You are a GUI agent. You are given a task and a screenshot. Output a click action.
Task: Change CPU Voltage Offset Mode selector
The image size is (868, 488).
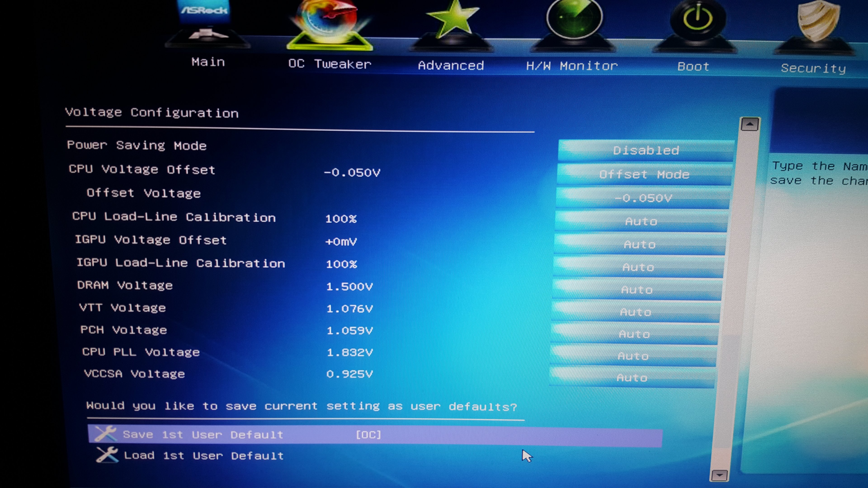click(644, 174)
